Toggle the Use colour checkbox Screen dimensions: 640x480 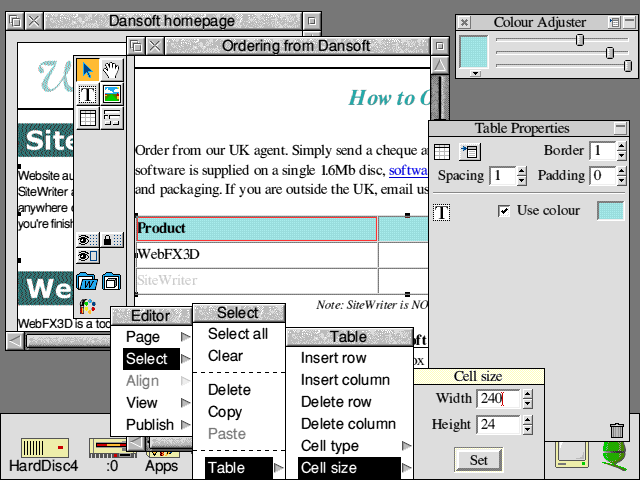click(x=504, y=211)
